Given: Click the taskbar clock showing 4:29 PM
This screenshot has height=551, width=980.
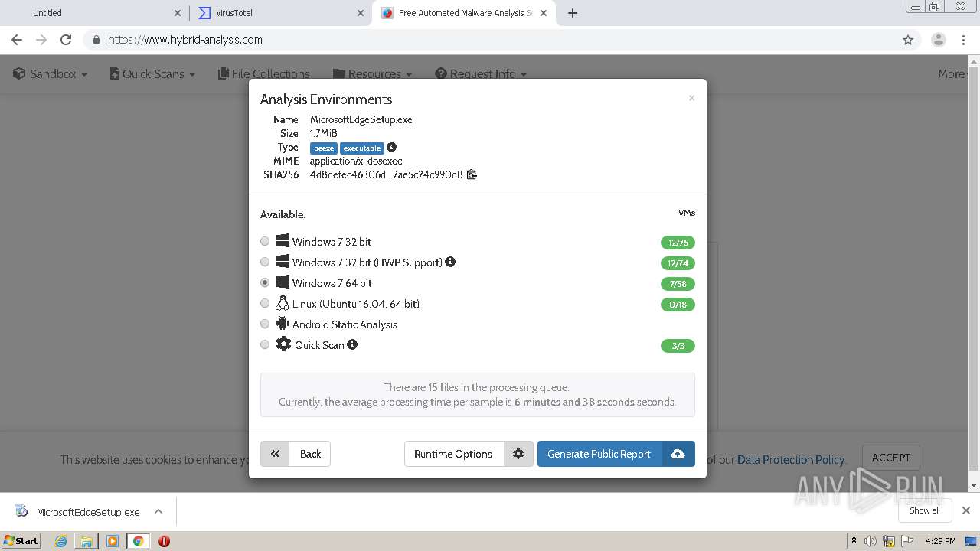Looking at the screenshot, I should click(940, 541).
